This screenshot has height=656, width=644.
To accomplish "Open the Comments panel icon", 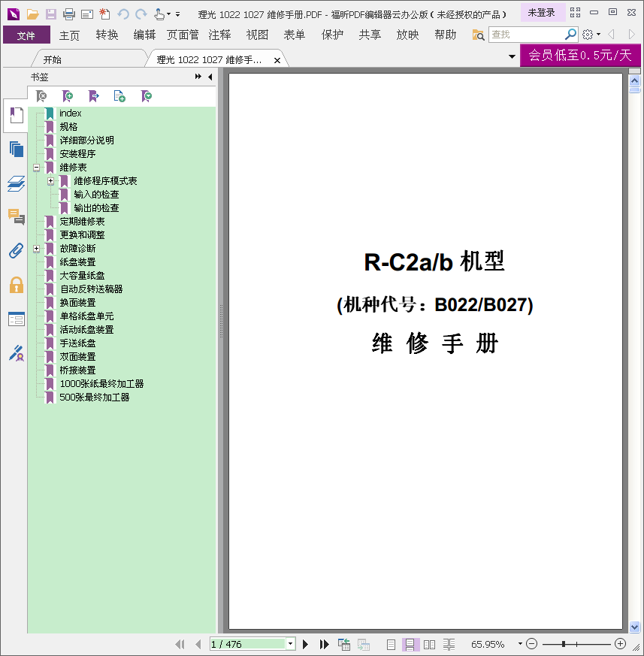I will tap(16, 217).
